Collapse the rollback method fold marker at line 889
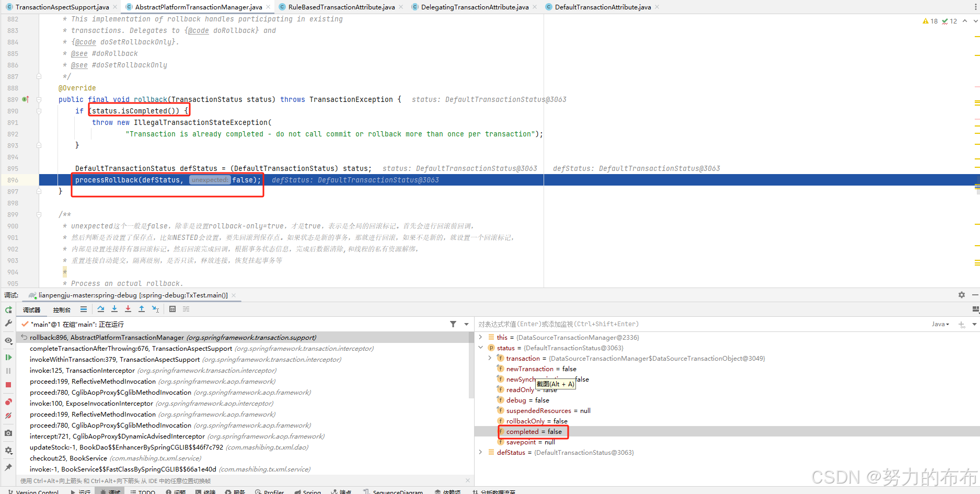The height and width of the screenshot is (494, 980). click(39, 99)
